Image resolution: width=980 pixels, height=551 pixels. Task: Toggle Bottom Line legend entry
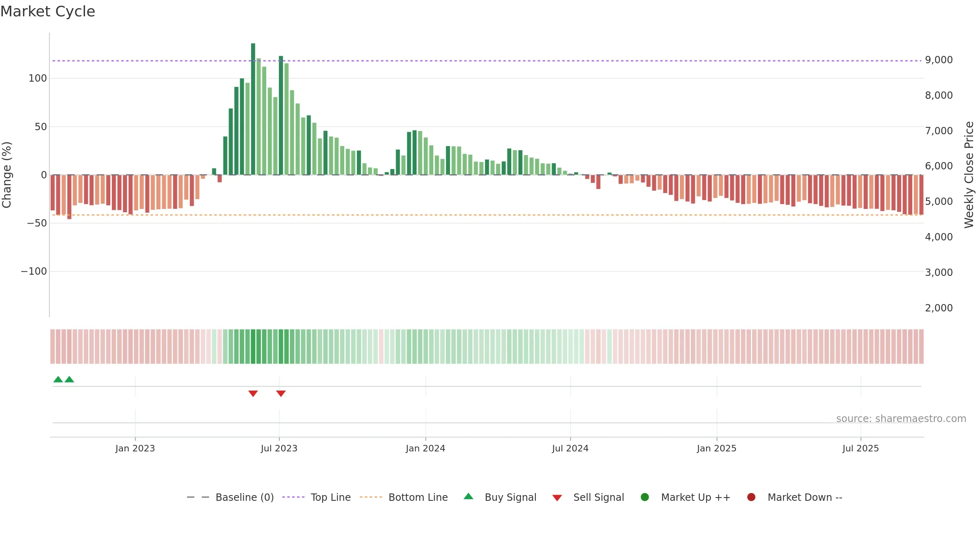click(404, 497)
